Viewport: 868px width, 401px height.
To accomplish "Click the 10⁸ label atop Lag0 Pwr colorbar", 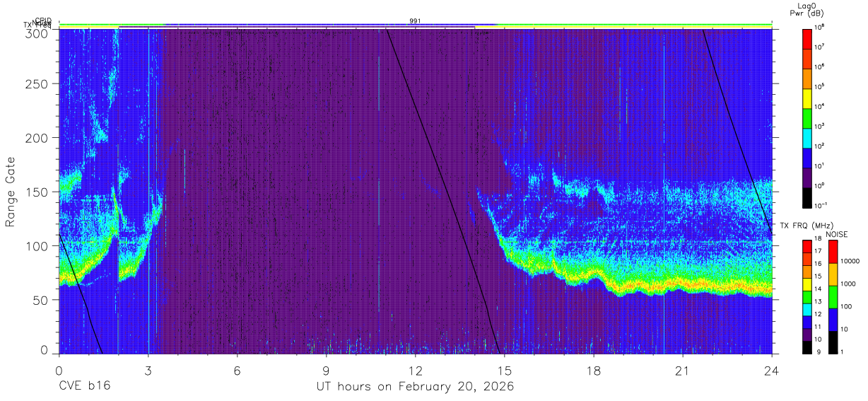I will click(x=820, y=26).
